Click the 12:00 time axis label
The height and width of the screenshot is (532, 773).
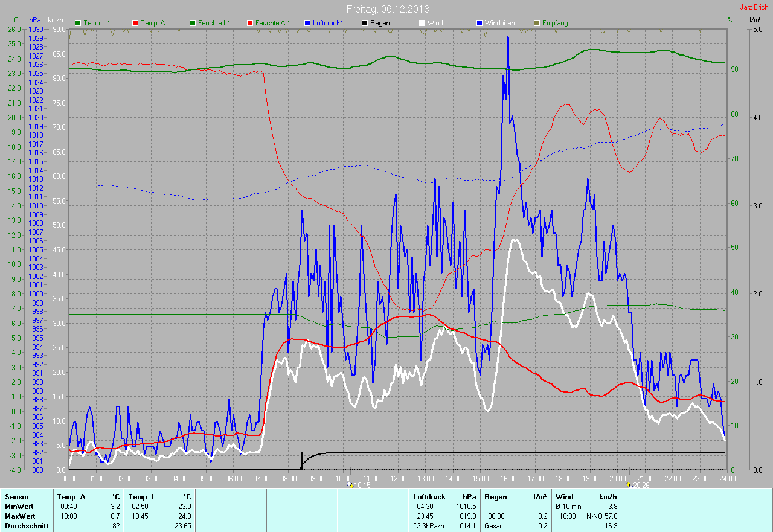coord(398,478)
